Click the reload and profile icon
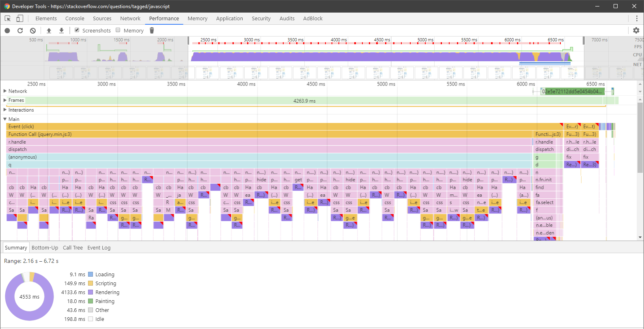Viewport: 644px width, 329px height. (20, 30)
